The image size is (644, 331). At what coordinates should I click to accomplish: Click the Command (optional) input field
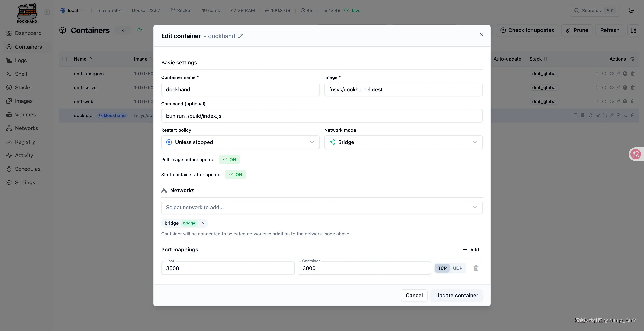pos(321,116)
